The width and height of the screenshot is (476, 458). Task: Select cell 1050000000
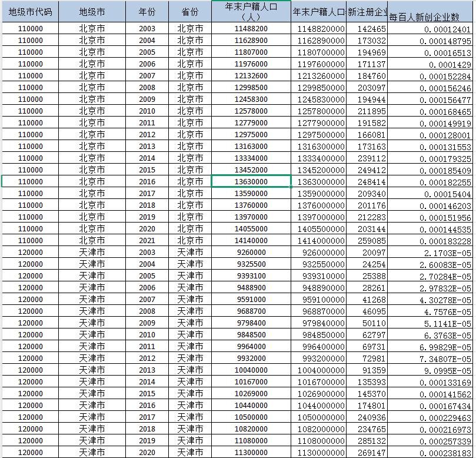[x=318, y=417]
